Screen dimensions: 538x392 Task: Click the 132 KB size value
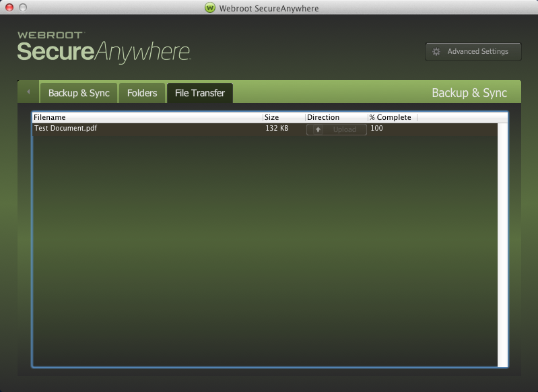[x=277, y=129]
